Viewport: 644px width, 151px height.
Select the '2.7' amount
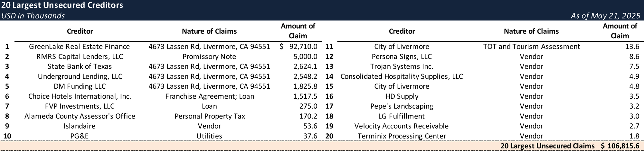(634, 126)
